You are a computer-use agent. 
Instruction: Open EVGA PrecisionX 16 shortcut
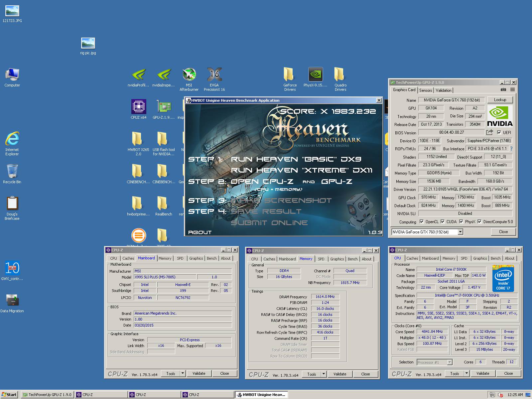click(x=214, y=80)
